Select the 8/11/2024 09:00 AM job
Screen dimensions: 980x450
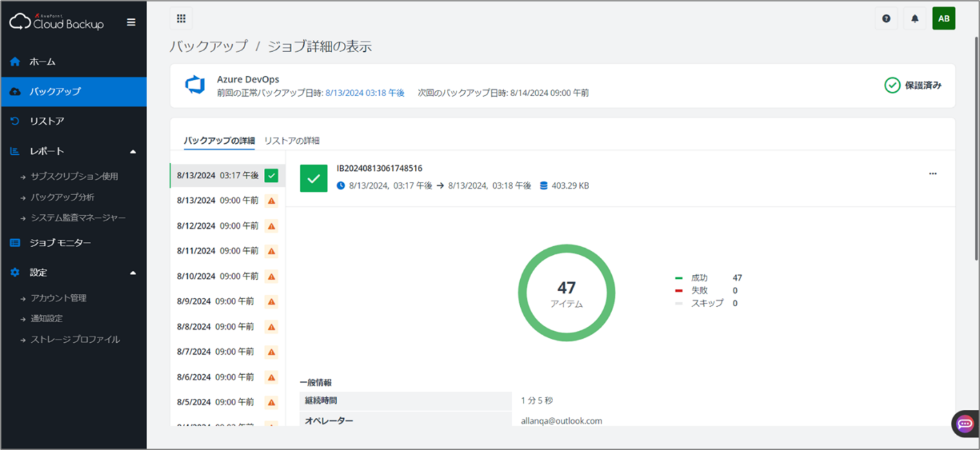click(227, 251)
